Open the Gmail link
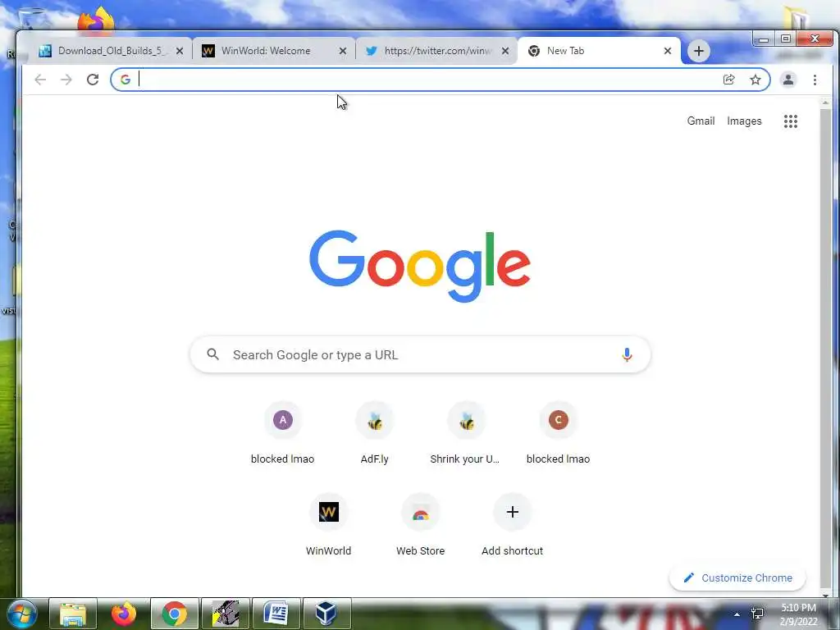840x630 pixels. (701, 121)
